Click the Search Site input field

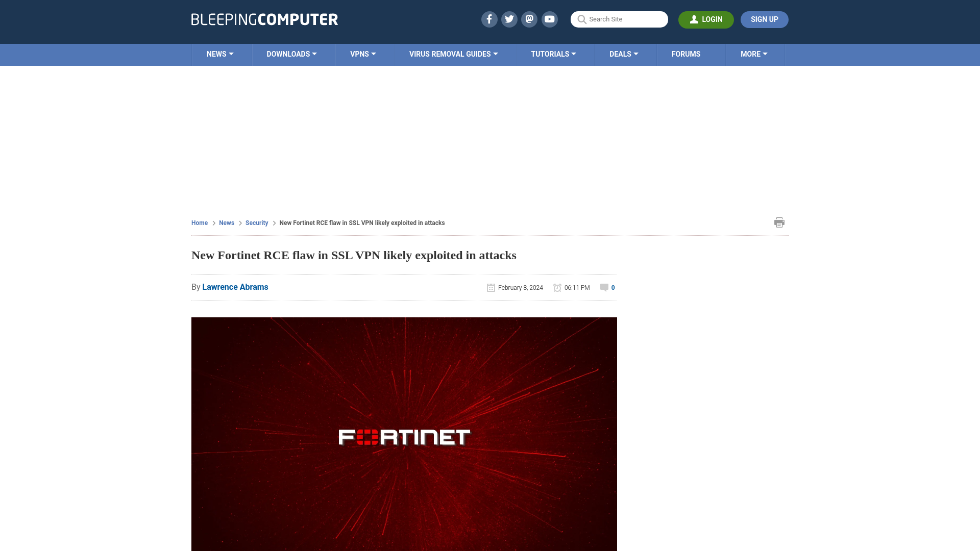(x=619, y=19)
